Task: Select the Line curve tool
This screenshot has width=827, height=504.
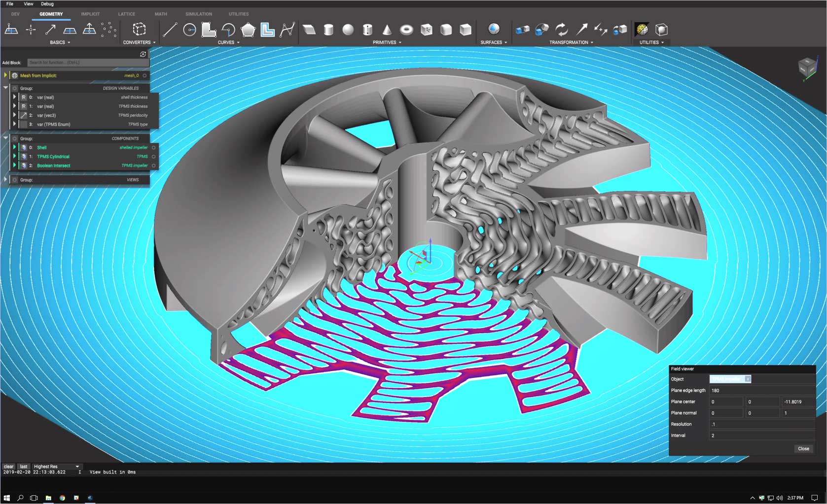Action: (x=170, y=30)
